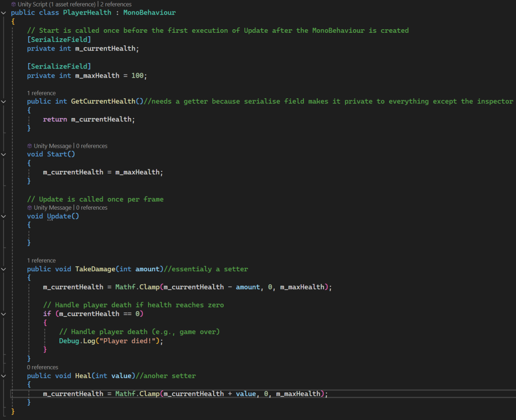Collapse the if m_currentHealth == 0 block
Viewport: 516px width, 420px height.
coord(4,314)
